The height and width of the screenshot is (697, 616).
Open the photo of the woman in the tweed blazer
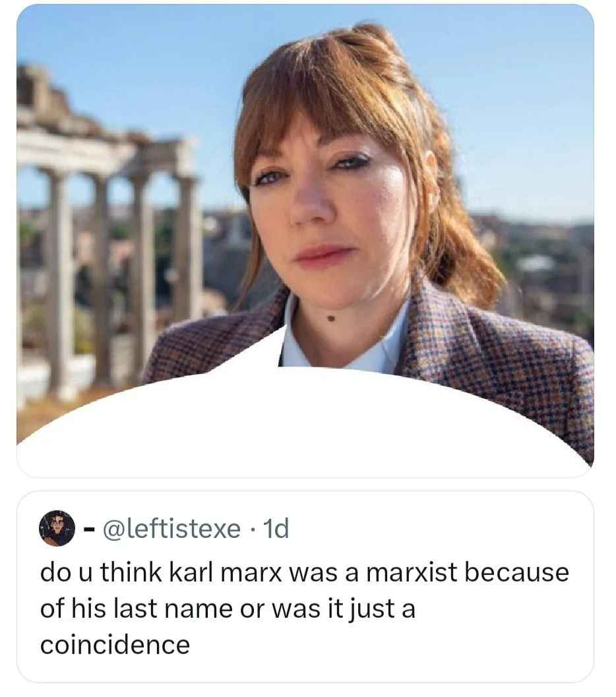pyautogui.click(x=305, y=241)
